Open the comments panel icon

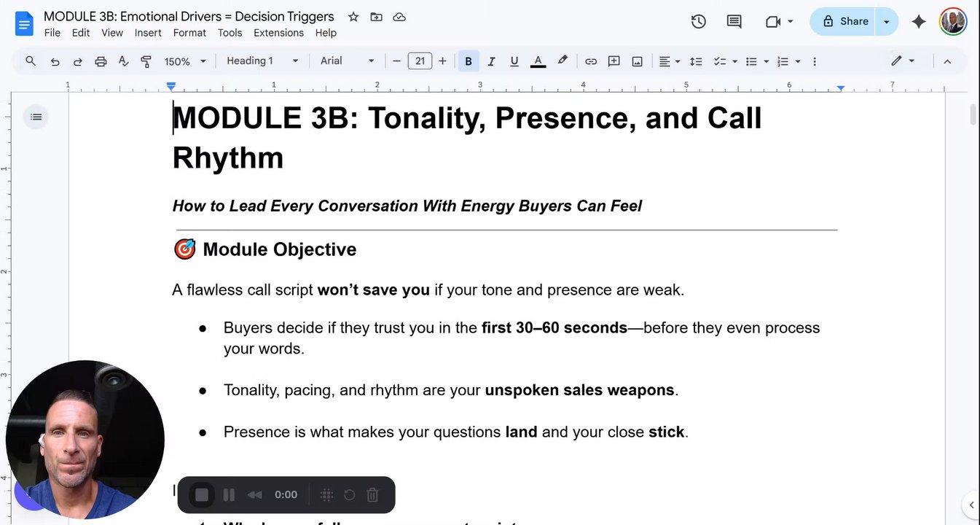(734, 22)
